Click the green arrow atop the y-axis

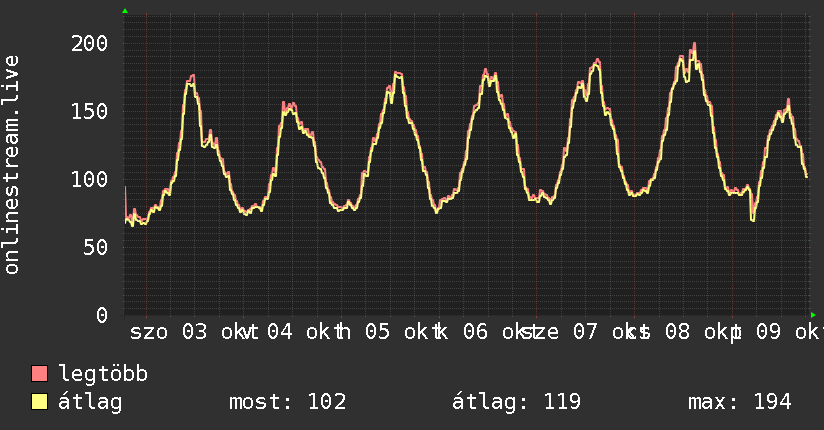click(x=125, y=11)
